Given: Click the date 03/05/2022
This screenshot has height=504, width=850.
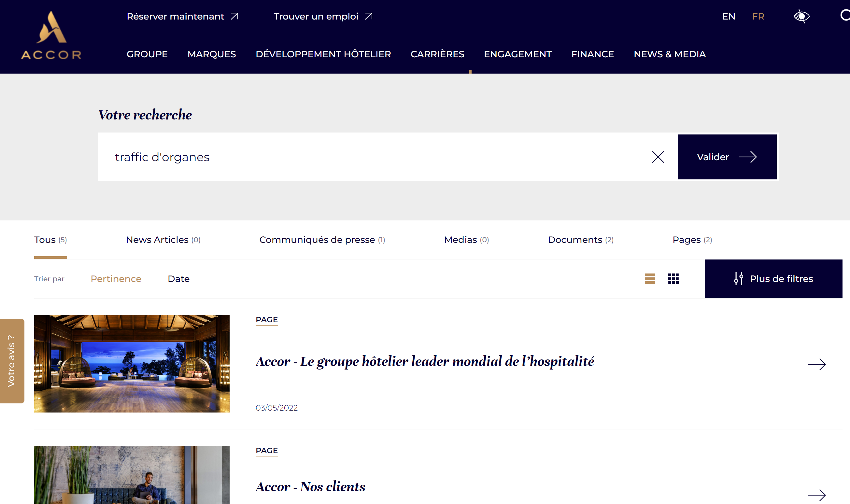Looking at the screenshot, I should click(276, 408).
